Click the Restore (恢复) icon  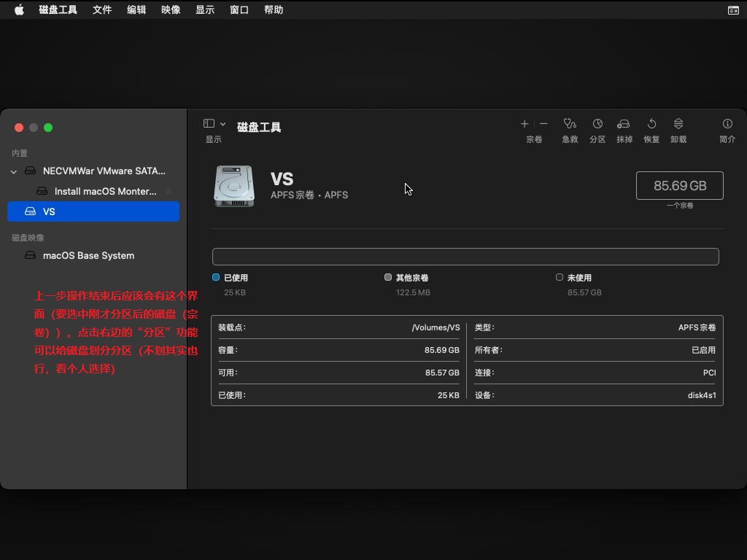(651, 124)
